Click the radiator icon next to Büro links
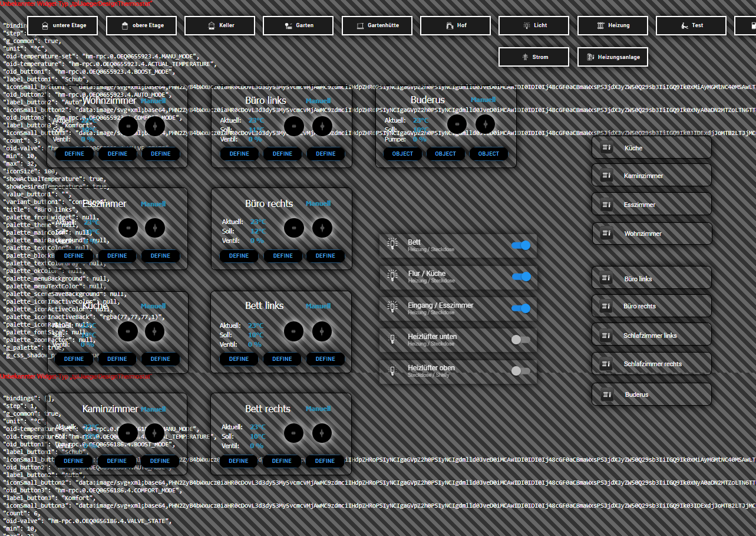The height and width of the screenshot is (536, 756). pyautogui.click(x=606, y=278)
